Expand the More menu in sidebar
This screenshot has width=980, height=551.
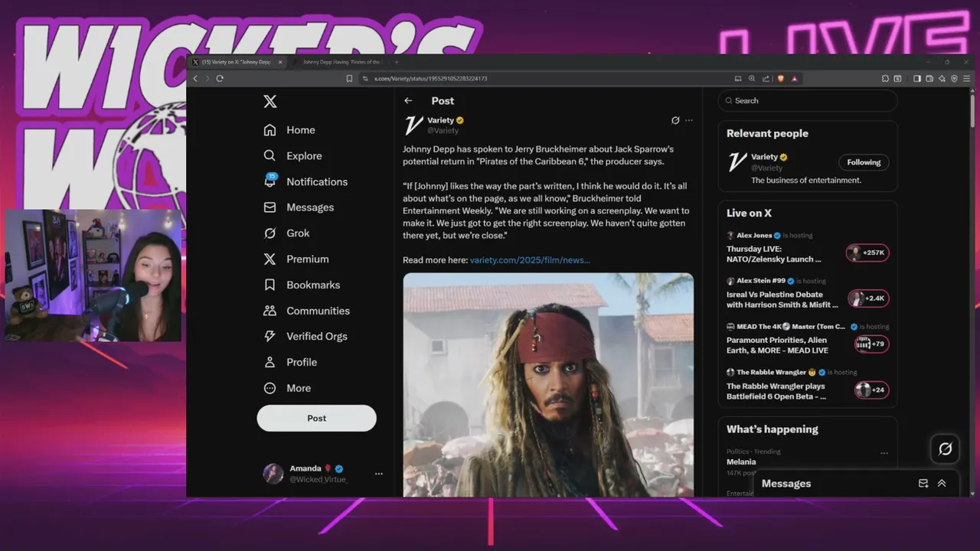287,388
